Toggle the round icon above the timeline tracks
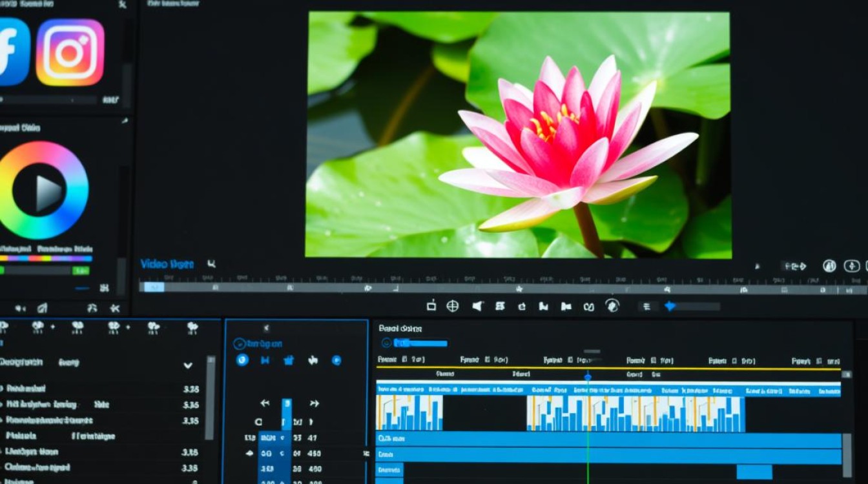The image size is (868, 484). [x=386, y=343]
